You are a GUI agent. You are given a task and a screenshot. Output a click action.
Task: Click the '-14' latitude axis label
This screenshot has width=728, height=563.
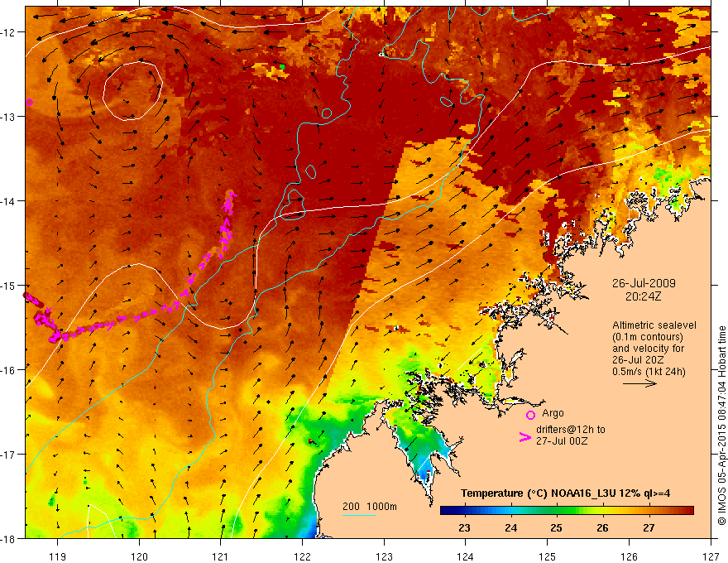coord(9,201)
